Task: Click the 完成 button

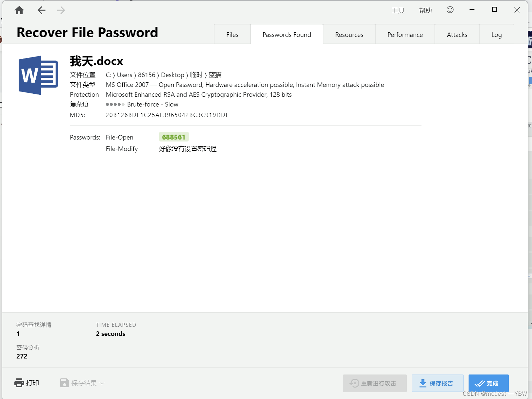Action: click(489, 383)
